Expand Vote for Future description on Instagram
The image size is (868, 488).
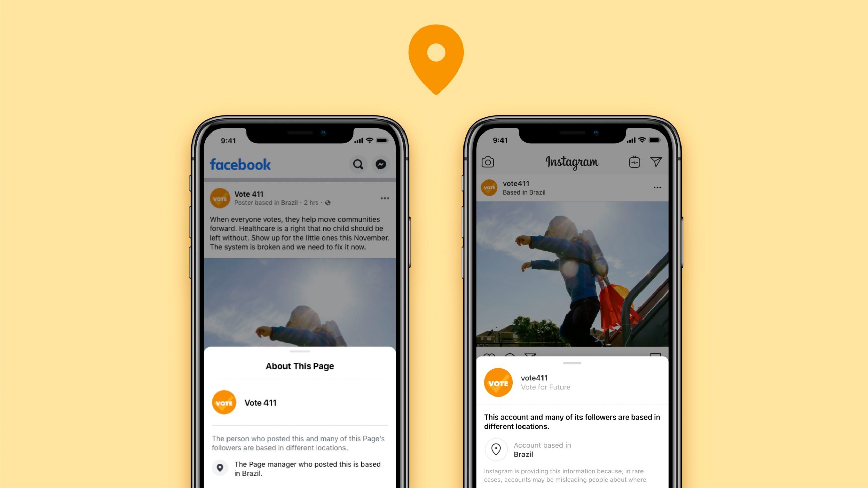coord(546,387)
